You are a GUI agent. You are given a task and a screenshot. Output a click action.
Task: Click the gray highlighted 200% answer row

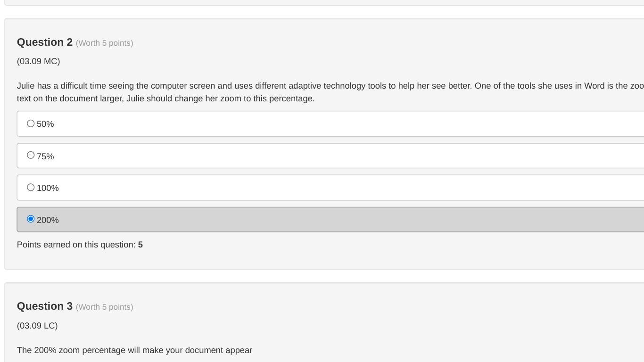[330, 220]
